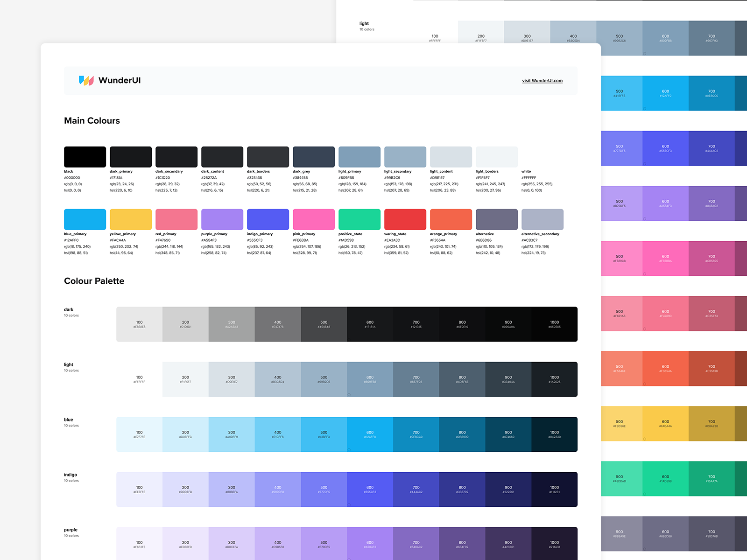Choose blue 900 #074660 palette cell

click(508, 434)
